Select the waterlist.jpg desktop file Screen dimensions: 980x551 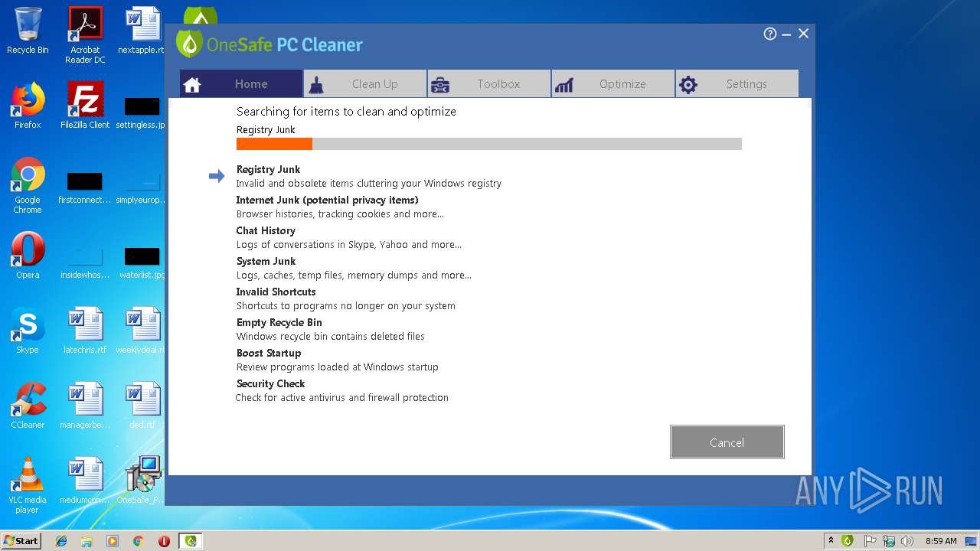pos(141,262)
